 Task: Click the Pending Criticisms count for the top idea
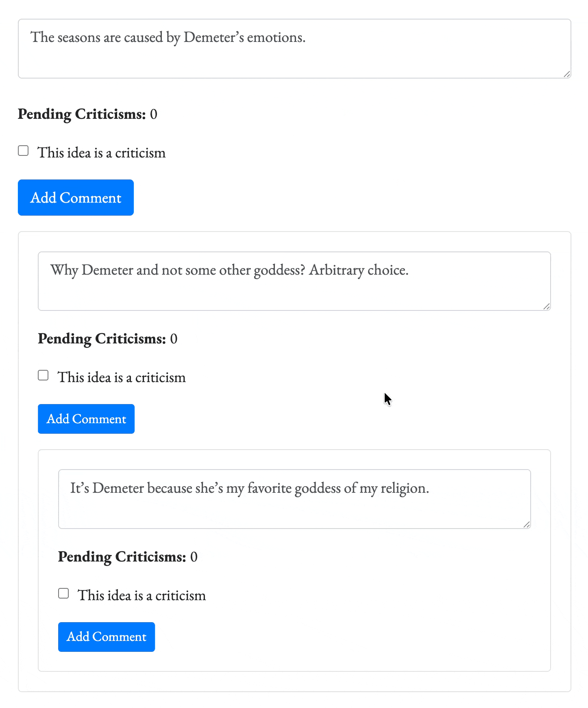(x=154, y=114)
